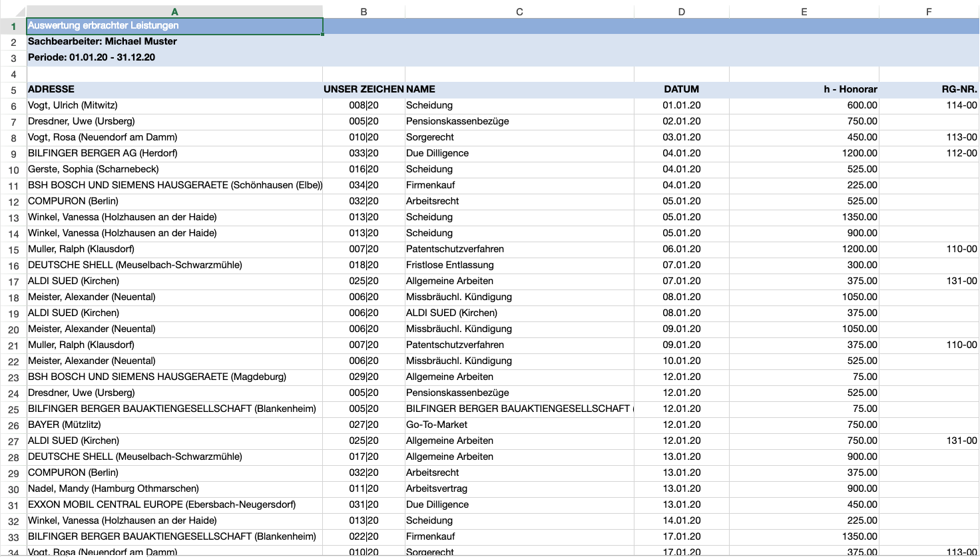Image resolution: width=980 pixels, height=557 pixels.
Task: Select 'Vogt, Rosa (Neuendorf am Damm)' in row 8
Action: pyautogui.click(x=174, y=138)
